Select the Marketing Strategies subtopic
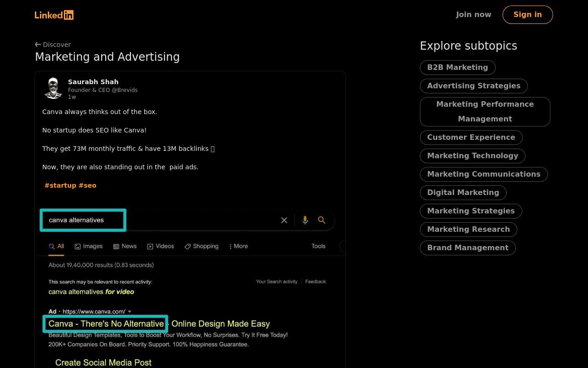This screenshot has width=588, height=368. point(471,211)
